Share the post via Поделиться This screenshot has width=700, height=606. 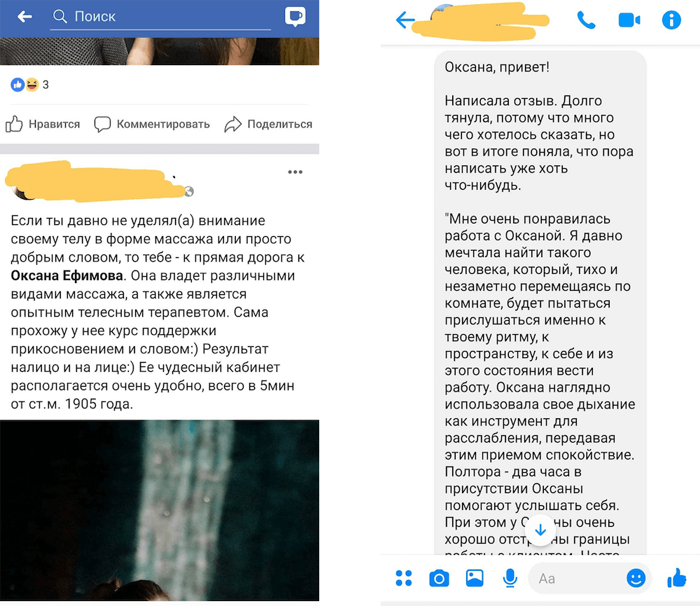268,124
